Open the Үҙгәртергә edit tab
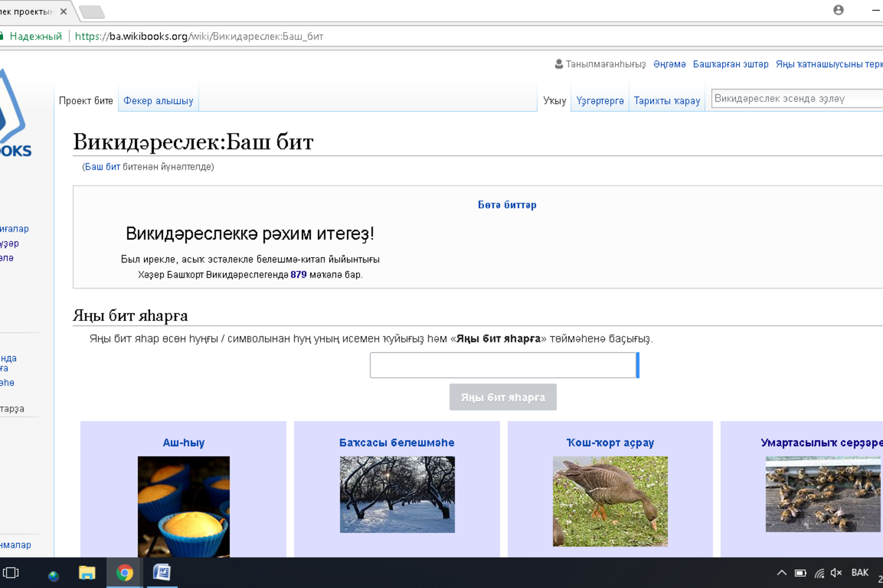The height and width of the screenshot is (588, 883). [600, 101]
